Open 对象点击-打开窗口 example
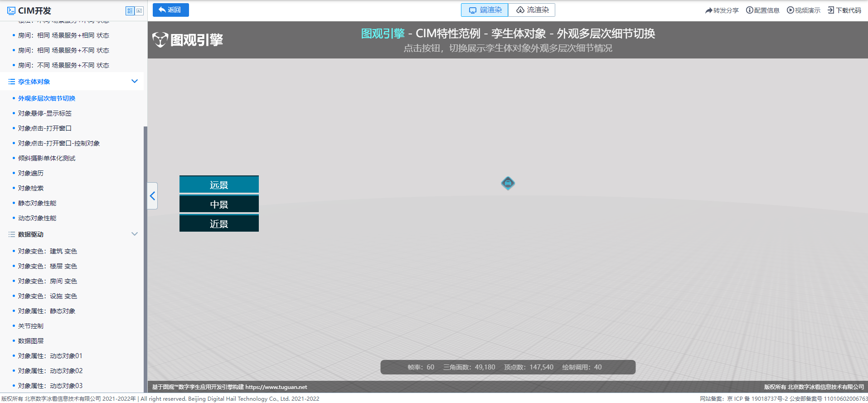The image size is (868, 403). click(x=45, y=128)
